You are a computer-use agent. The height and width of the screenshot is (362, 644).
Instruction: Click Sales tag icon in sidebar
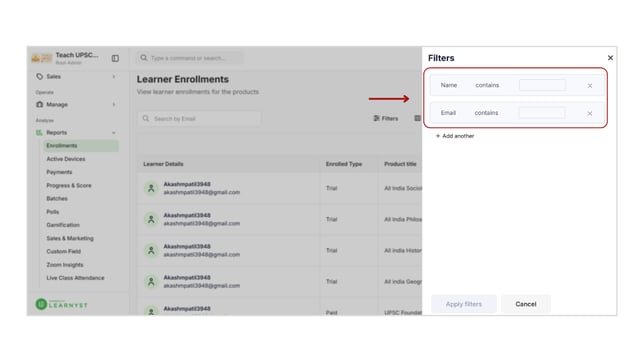pyautogui.click(x=39, y=77)
